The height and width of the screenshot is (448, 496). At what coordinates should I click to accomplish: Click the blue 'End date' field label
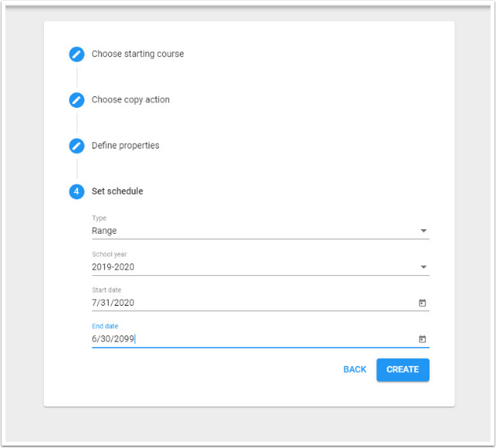click(x=105, y=326)
